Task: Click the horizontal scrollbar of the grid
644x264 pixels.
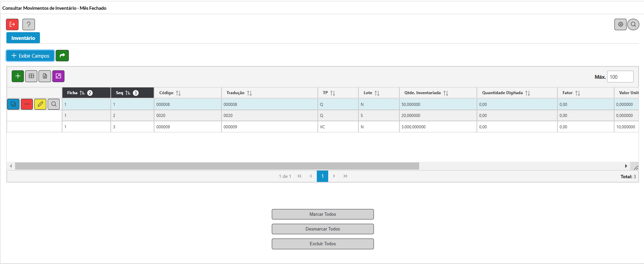Action: pos(217,166)
